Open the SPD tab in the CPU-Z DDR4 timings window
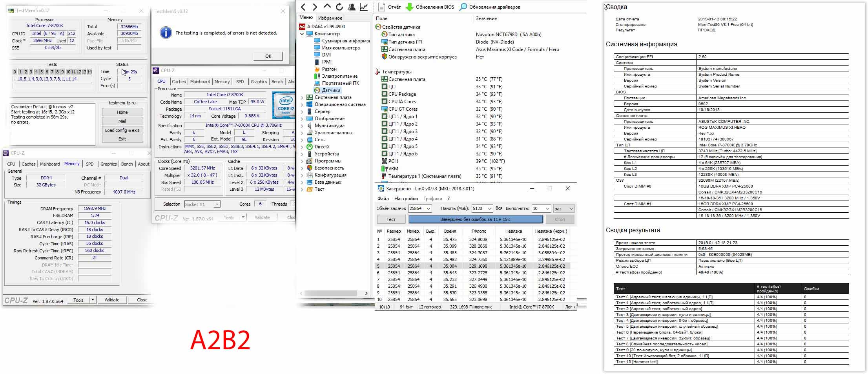The image size is (868, 374). coord(90,164)
